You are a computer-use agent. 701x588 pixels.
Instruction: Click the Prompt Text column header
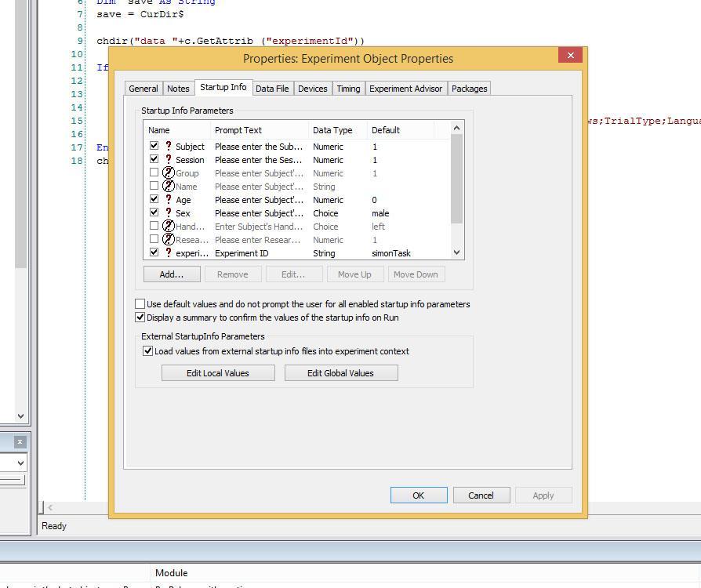[260, 130]
